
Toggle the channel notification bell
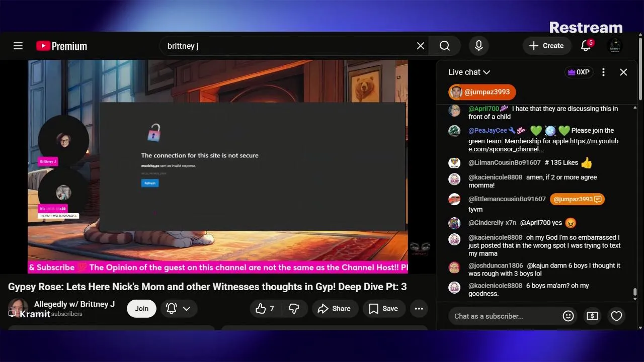[x=171, y=309]
